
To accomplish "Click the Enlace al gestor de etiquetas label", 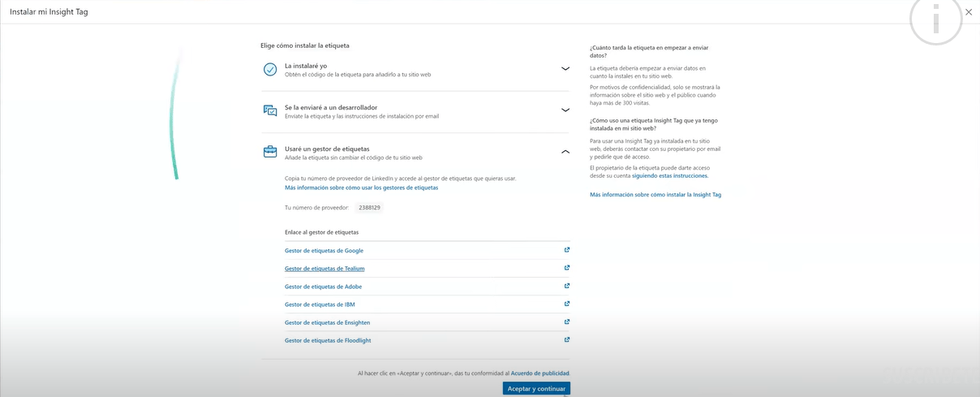I will click(x=321, y=232).
